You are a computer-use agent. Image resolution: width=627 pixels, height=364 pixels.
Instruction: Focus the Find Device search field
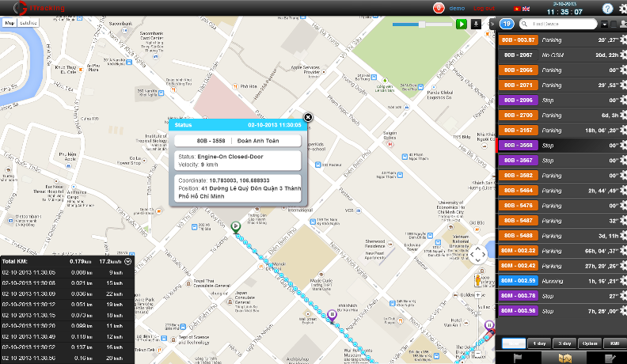[558, 24]
